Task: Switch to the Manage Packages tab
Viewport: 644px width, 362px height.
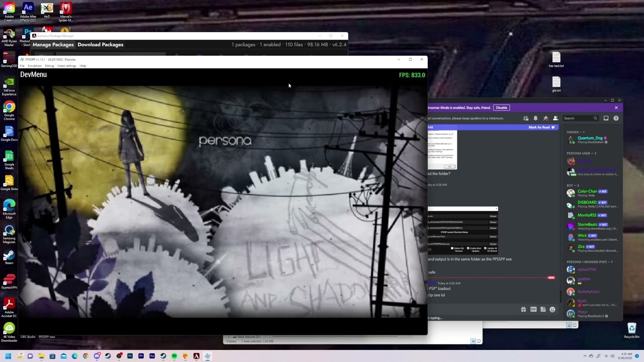Action: (53, 44)
